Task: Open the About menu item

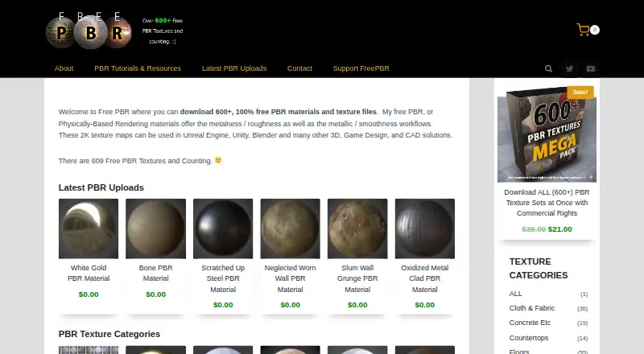Action: [64, 68]
